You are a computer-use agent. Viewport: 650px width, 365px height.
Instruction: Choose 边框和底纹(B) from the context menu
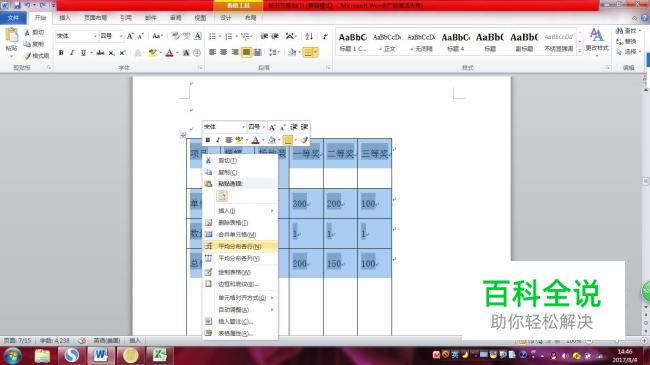(240, 284)
